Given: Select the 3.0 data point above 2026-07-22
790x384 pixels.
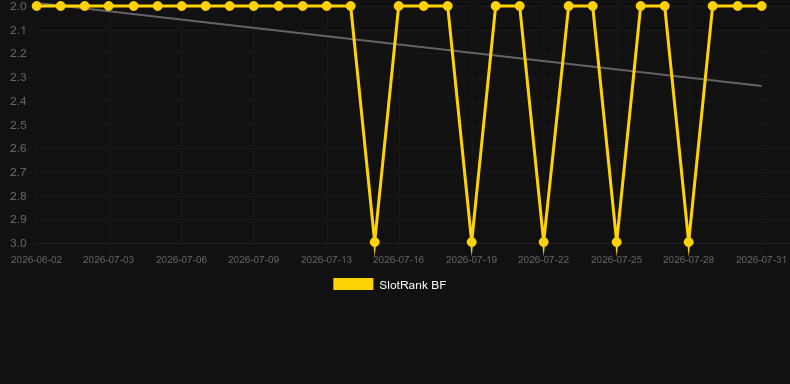Looking at the screenshot, I should click(544, 242).
